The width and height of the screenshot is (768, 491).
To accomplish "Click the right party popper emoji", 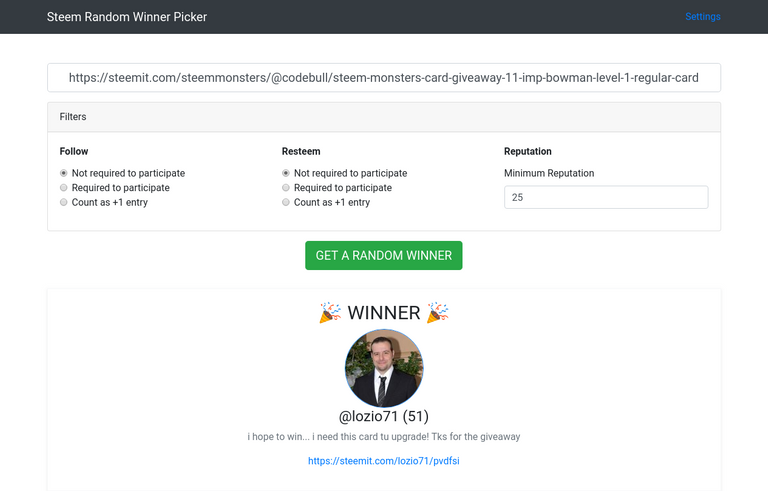I will (x=437, y=313).
